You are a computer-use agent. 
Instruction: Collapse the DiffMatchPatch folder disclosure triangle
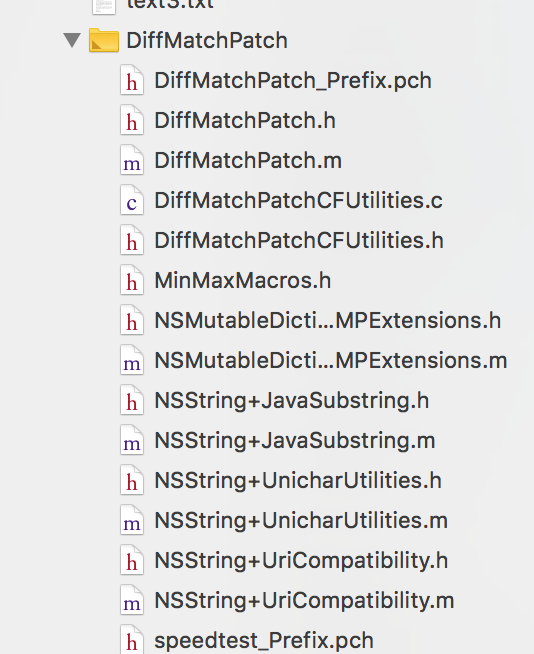coord(72,40)
